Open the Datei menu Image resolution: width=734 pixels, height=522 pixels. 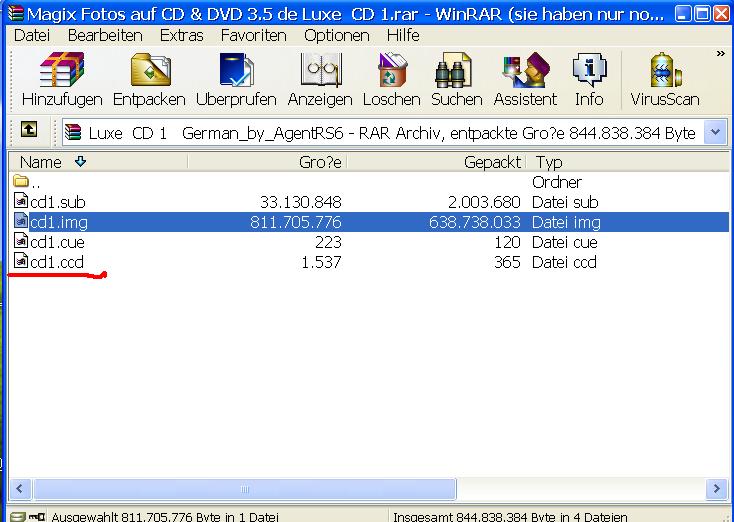click(32, 36)
